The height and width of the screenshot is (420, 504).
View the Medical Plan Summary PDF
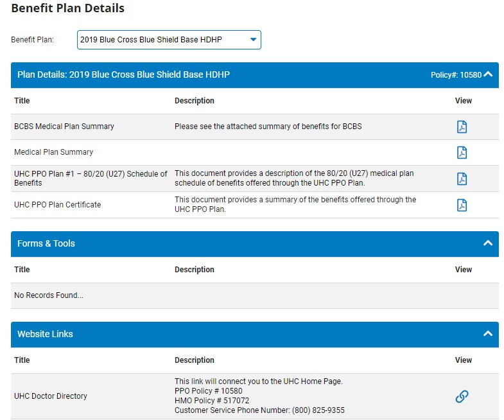point(462,152)
